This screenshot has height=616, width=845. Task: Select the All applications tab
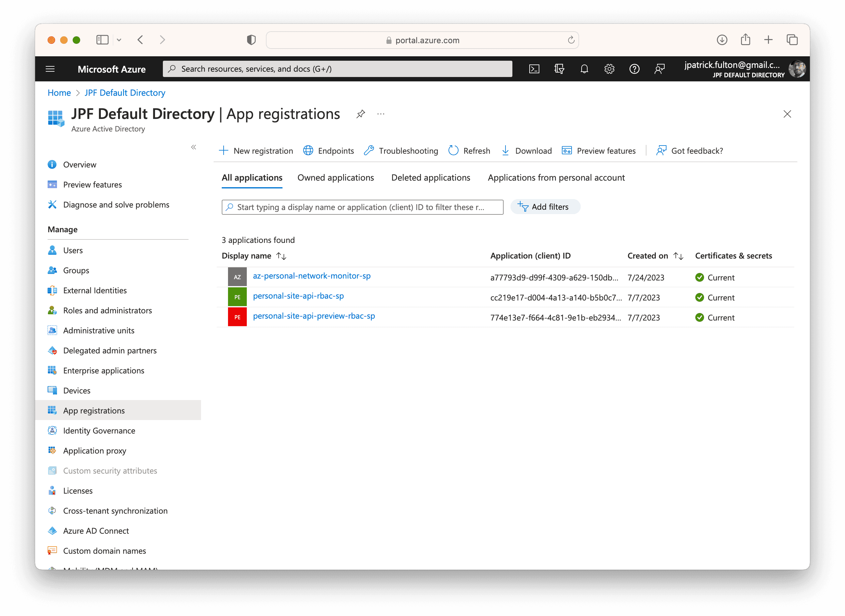(x=252, y=178)
